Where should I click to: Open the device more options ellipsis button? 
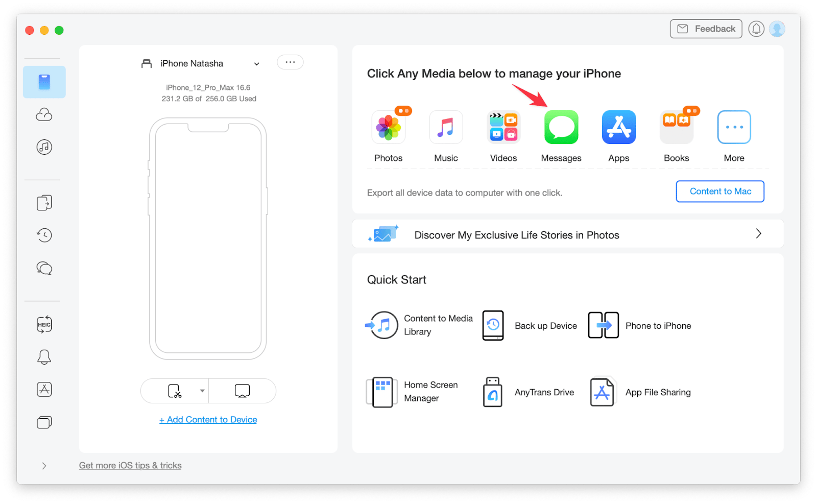(x=290, y=62)
